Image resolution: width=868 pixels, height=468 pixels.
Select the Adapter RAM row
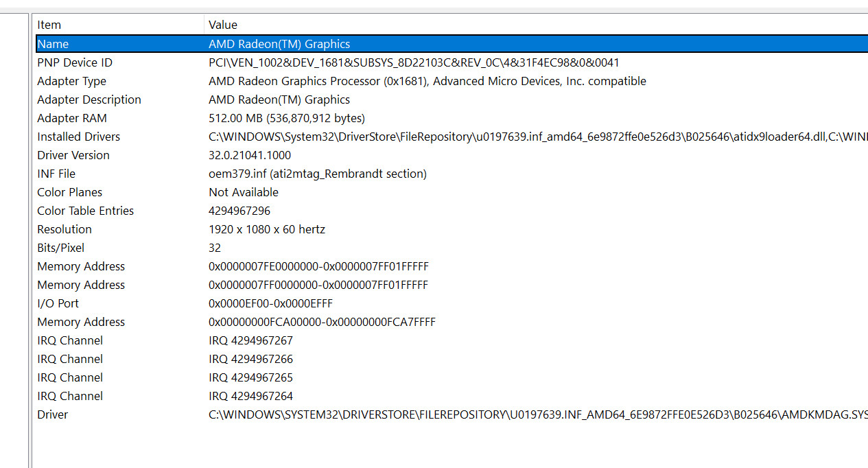tap(451, 118)
